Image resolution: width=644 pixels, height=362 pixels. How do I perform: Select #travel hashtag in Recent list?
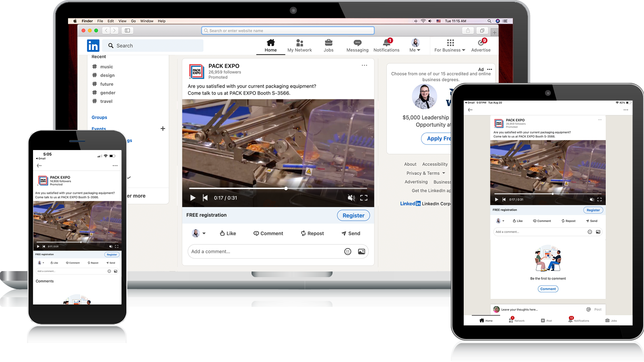point(102,101)
